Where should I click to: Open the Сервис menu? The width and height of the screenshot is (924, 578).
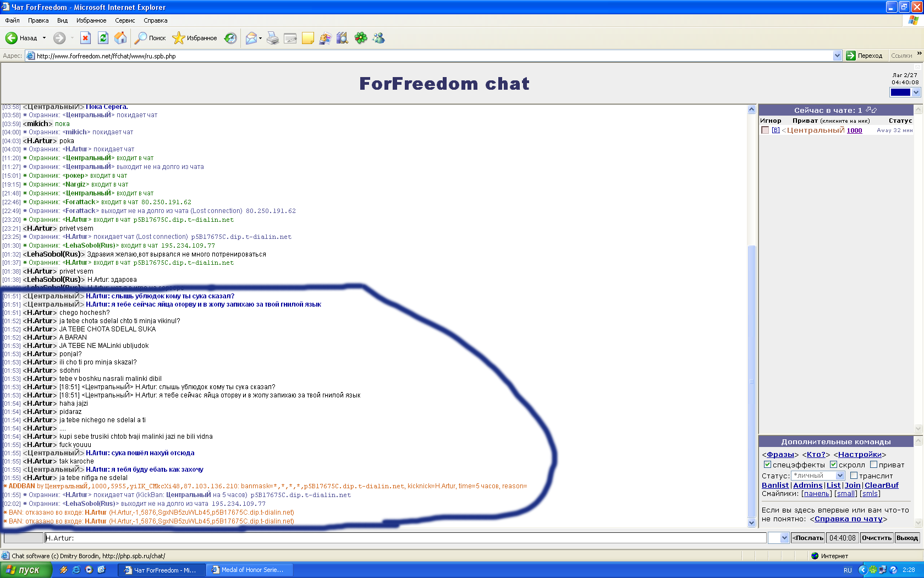coord(125,20)
